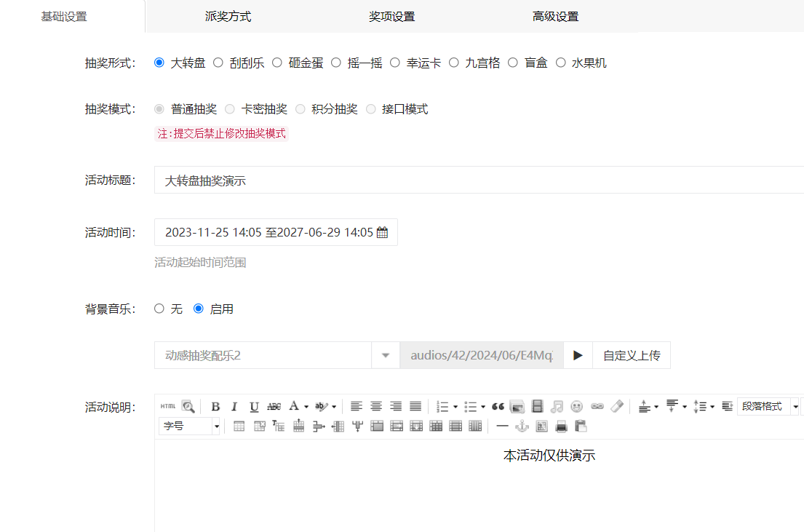Insert music into description
Viewport: 804px width, 532px height.
click(x=557, y=407)
